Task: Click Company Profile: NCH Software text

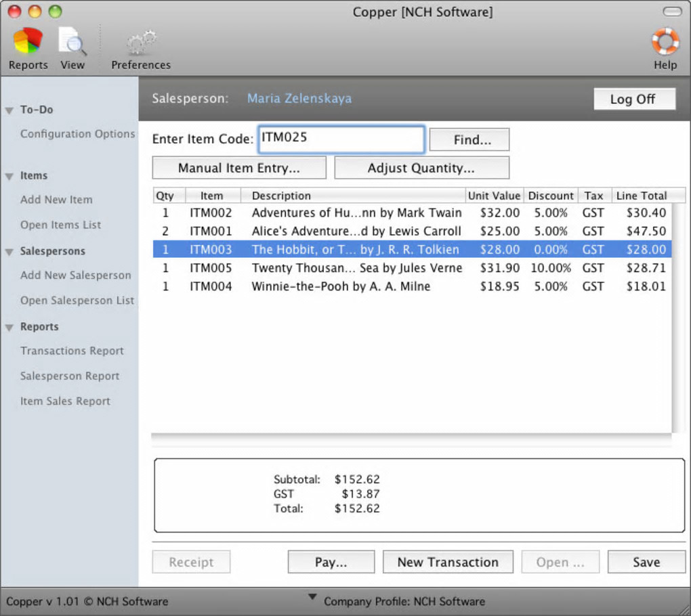Action: point(404,602)
